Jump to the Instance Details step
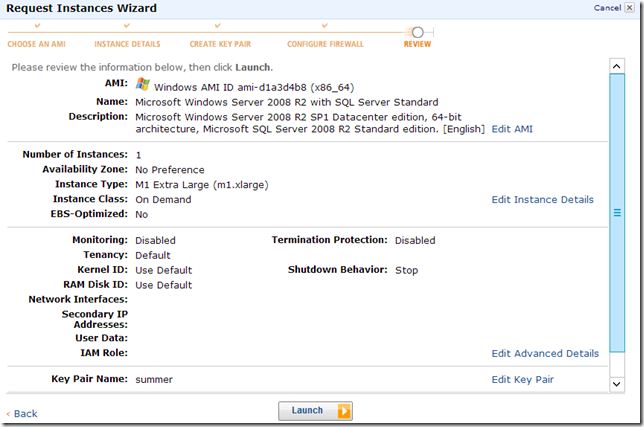The height and width of the screenshot is (427, 644). click(x=127, y=44)
